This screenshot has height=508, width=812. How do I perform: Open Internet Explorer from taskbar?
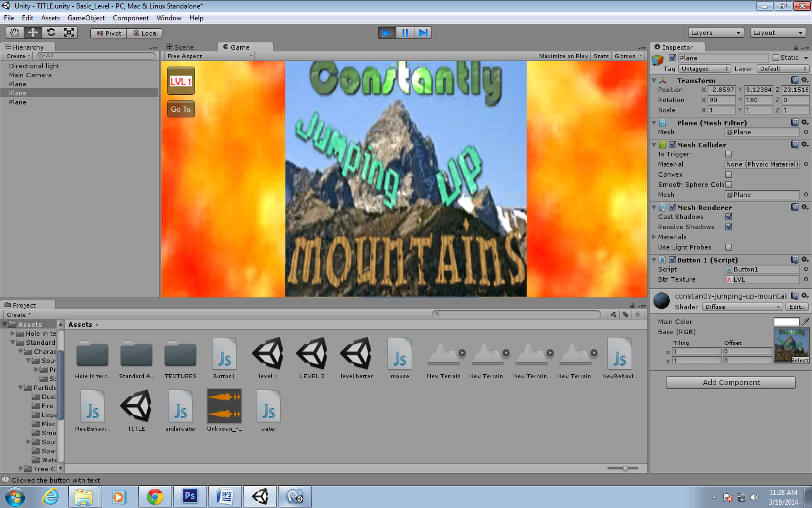(50, 497)
